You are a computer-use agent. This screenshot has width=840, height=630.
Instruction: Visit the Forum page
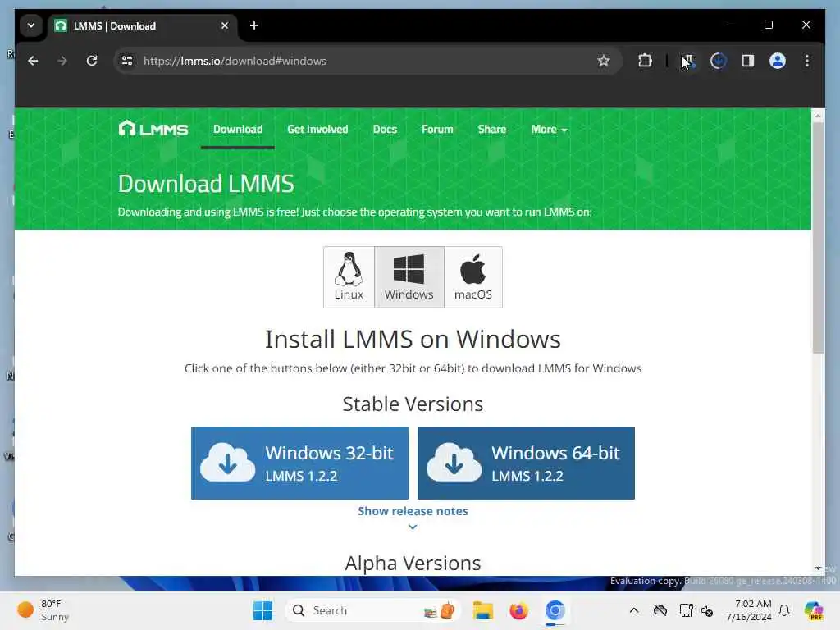coord(437,129)
